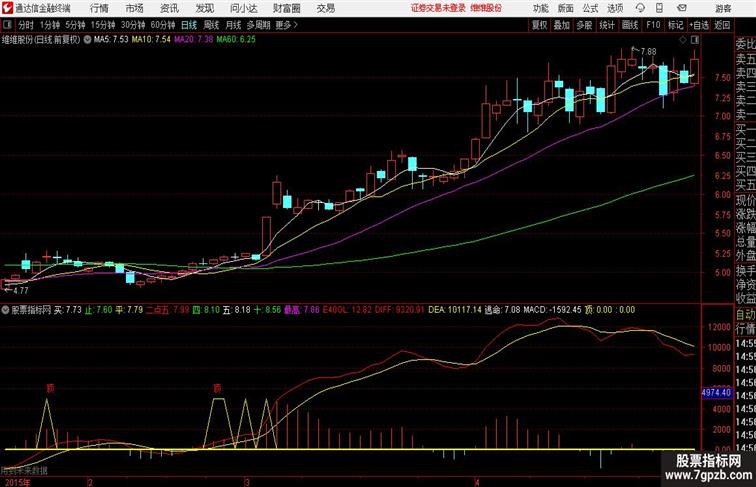The height and width of the screenshot is (487, 756).
Task: Open the 财富圈 menu
Action: click(286, 8)
